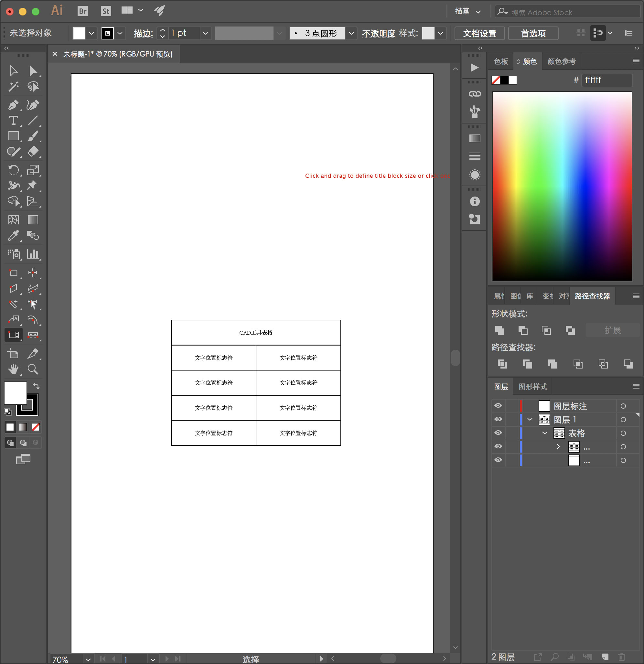
Task: Click the 文档设置 button
Action: tap(479, 33)
